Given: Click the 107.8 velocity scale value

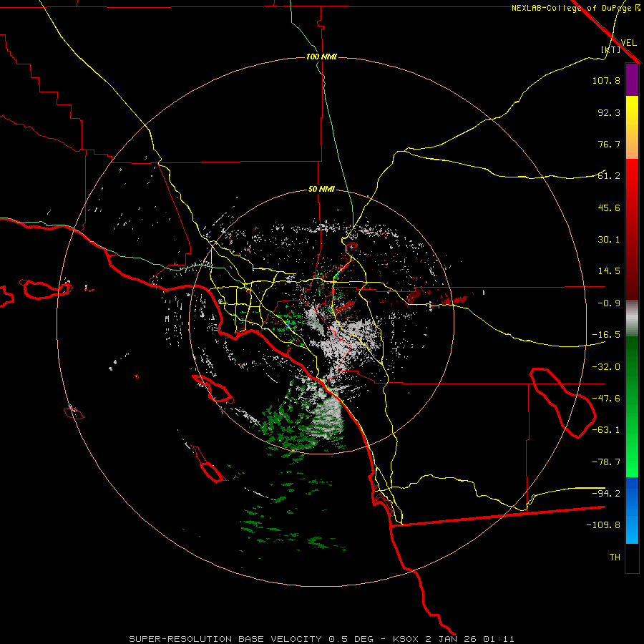Looking at the screenshot, I should [606, 80].
